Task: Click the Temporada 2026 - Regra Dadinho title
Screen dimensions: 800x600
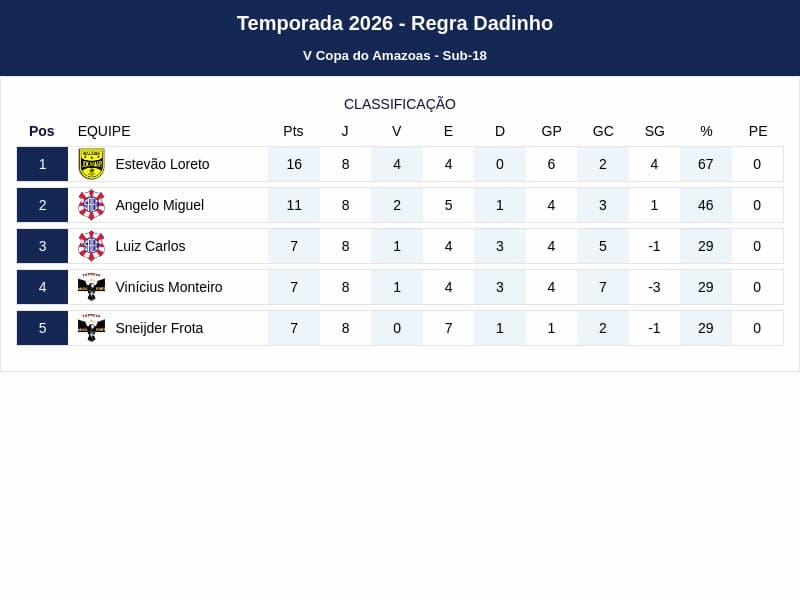Action: [395, 23]
